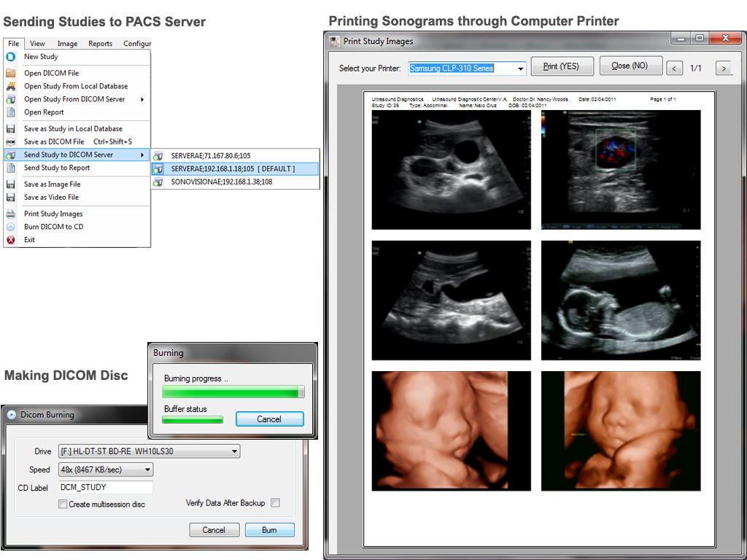The image size is (747, 560).
Task: Select SERVERAE;71.167.80.6;105 server entry
Action: [x=236, y=156]
